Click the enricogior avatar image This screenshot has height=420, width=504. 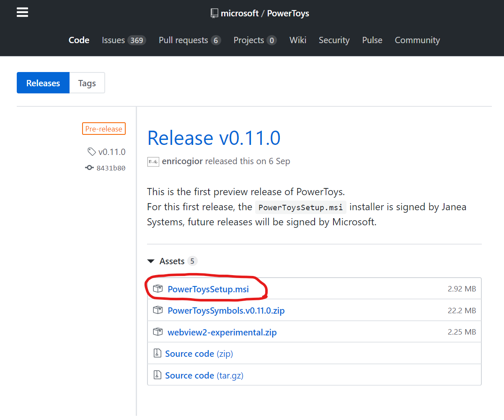[153, 162]
